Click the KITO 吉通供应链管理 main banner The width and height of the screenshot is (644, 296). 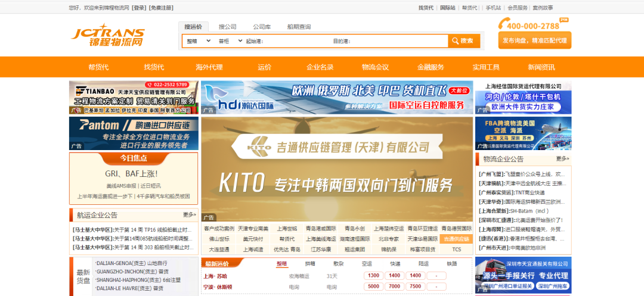pos(337,169)
